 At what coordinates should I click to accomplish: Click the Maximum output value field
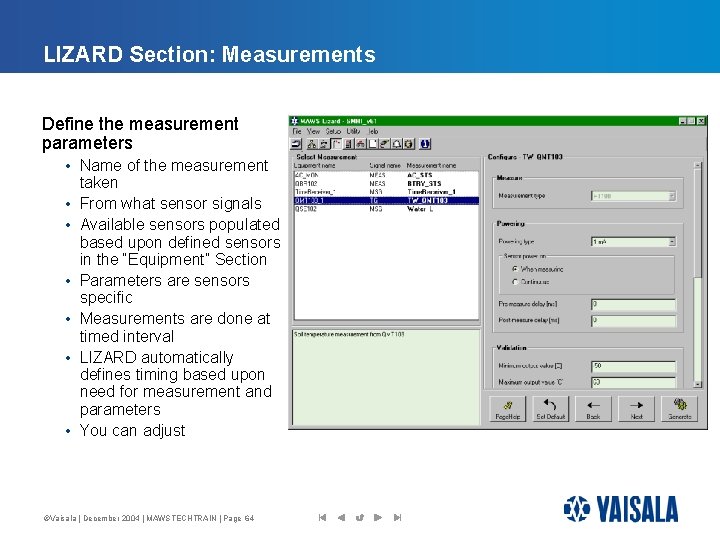pyautogui.click(x=633, y=382)
